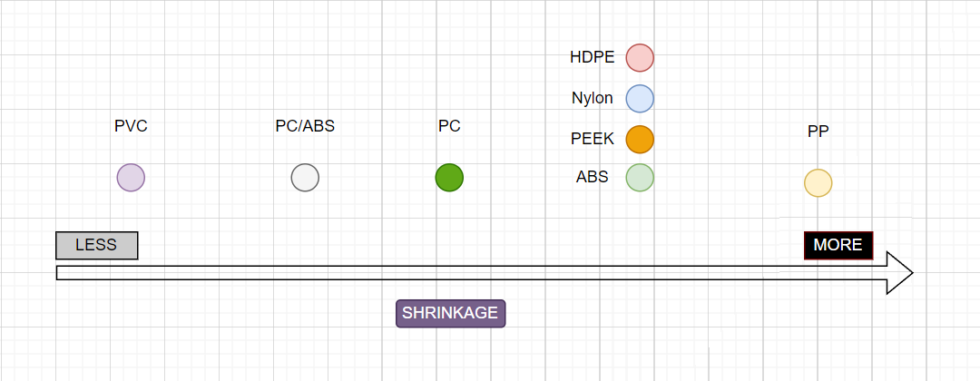Select the red HDPE circle
This screenshot has width=980, height=381.
pyautogui.click(x=640, y=58)
